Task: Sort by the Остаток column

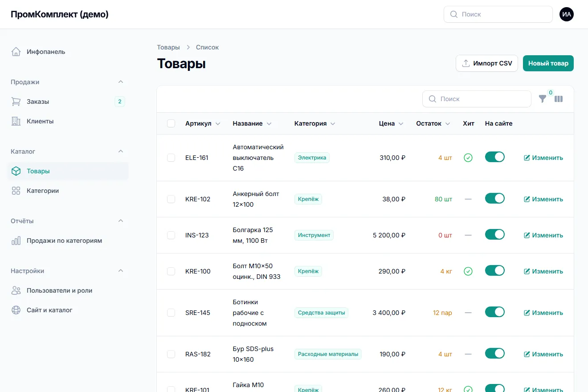Action: (x=433, y=123)
